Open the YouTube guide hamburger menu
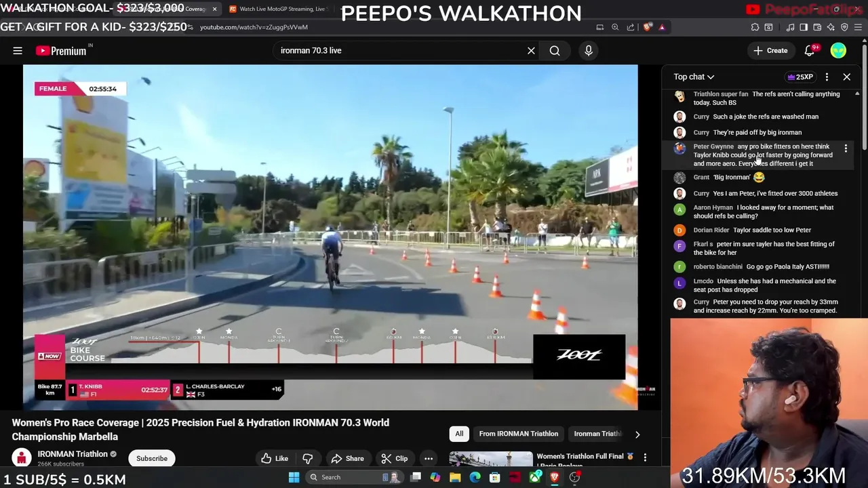This screenshot has width=868, height=488. (18, 50)
